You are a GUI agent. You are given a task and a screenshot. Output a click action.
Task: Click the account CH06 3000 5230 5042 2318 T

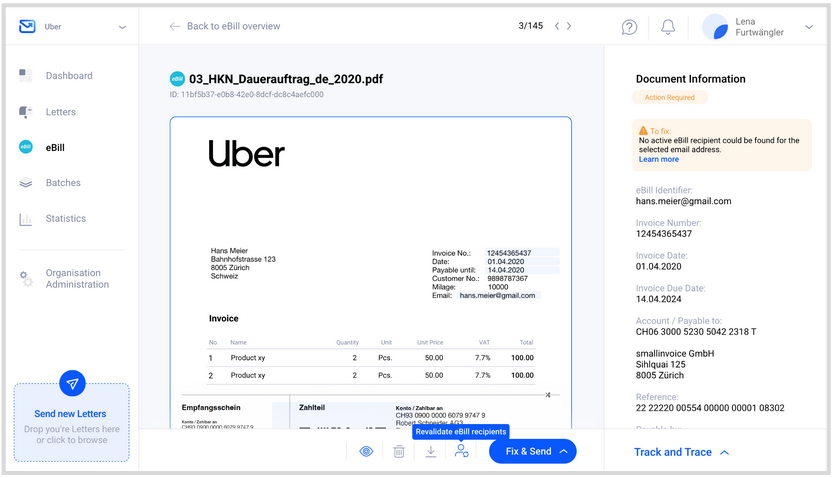(x=696, y=332)
